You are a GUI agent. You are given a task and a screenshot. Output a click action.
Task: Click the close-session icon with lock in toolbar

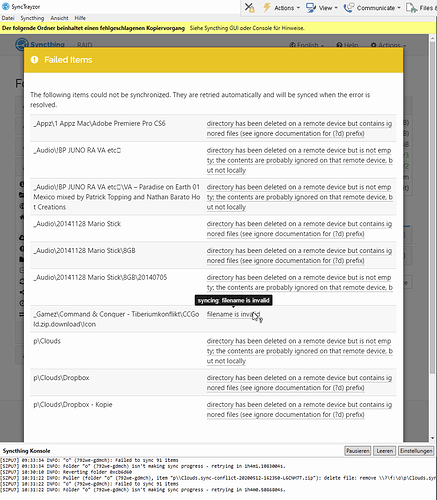tap(249, 7)
